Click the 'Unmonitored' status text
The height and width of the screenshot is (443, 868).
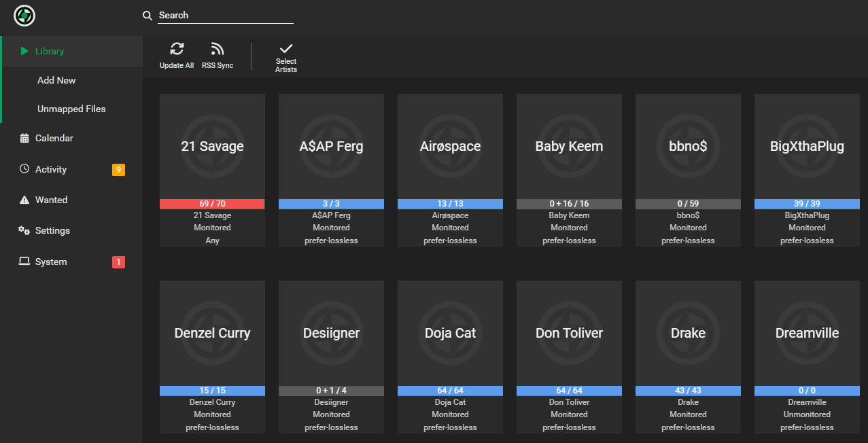click(x=807, y=414)
